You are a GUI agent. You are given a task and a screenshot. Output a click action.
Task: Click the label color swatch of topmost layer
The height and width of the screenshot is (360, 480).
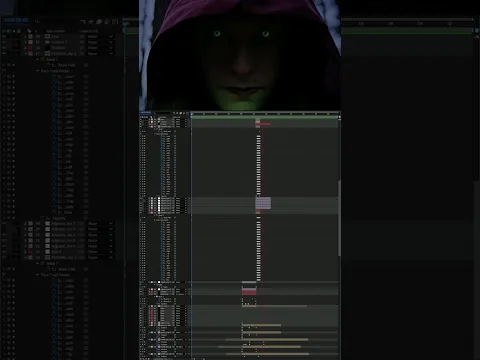point(30,36)
